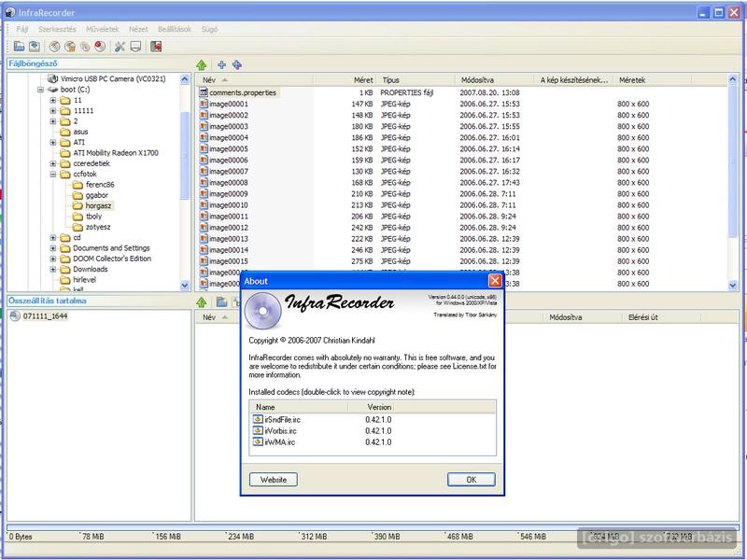
Task: Click the open project toolbar icon
Action: (x=19, y=46)
